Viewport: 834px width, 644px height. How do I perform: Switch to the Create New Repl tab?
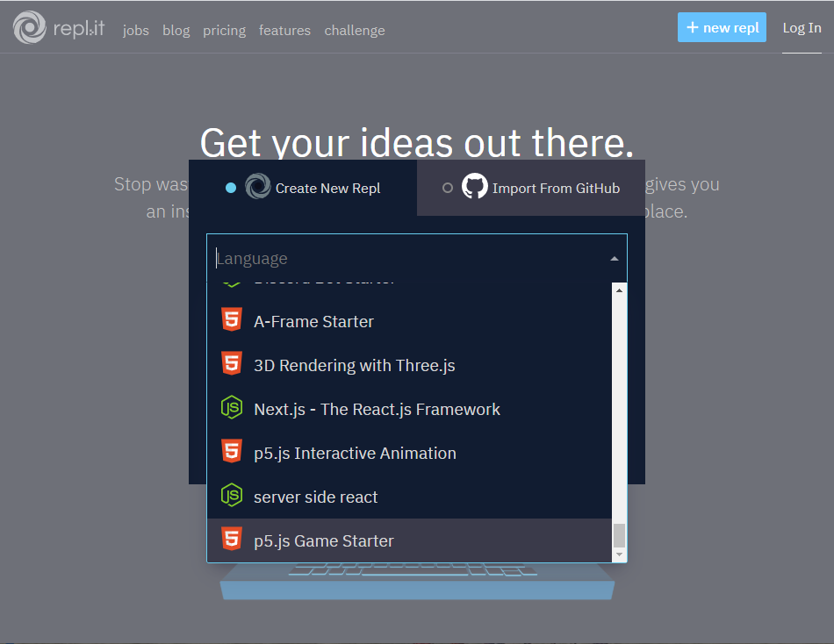click(x=303, y=188)
